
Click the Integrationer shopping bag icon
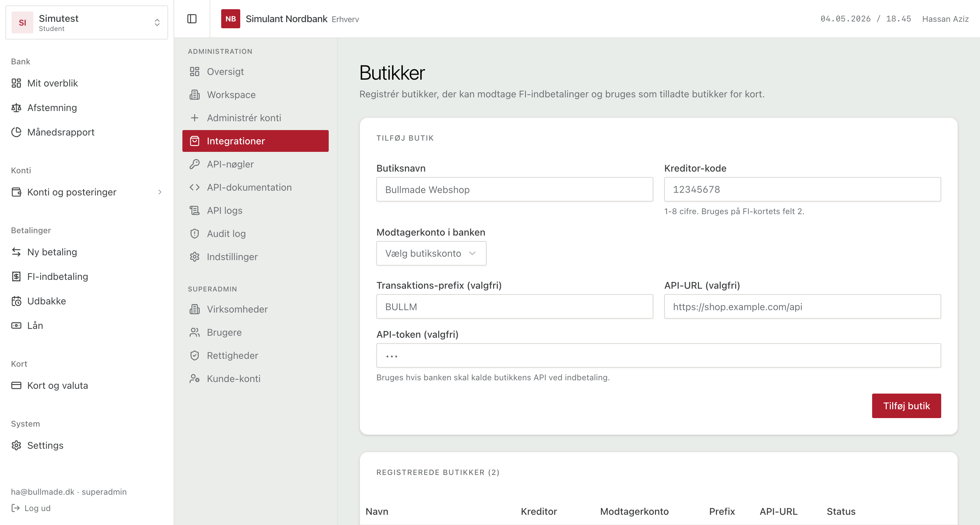click(x=194, y=141)
